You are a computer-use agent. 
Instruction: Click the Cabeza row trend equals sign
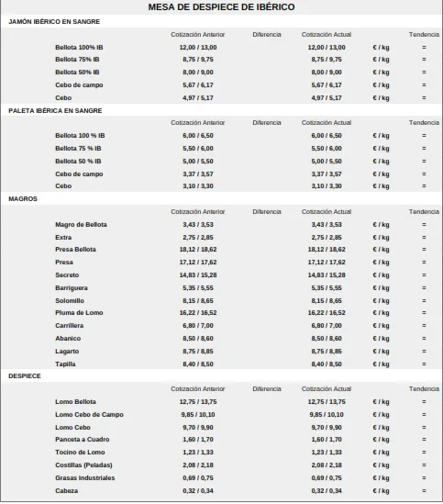(424, 491)
